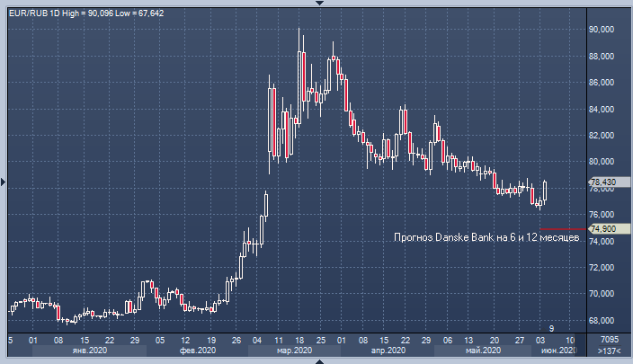Click the фев.2020 month label
Image resolution: width=633 pixels, height=364 pixels.
[198, 351]
